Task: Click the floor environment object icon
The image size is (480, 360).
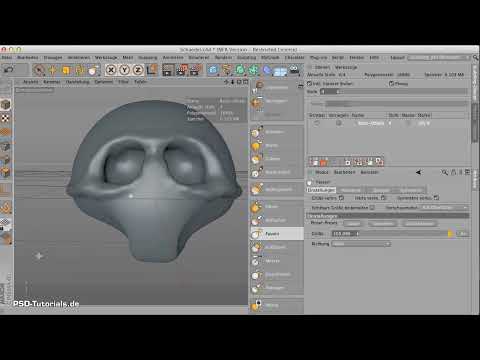Action: [x=280, y=71]
